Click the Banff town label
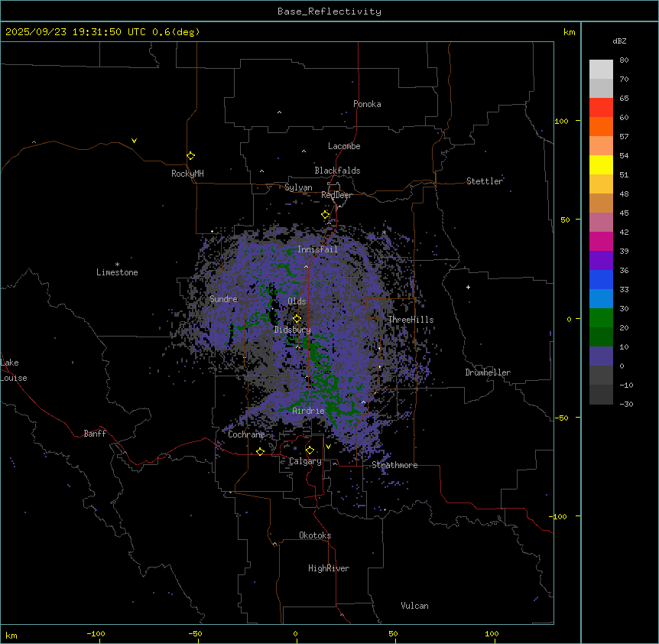This screenshot has width=659, height=644. (x=95, y=434)
